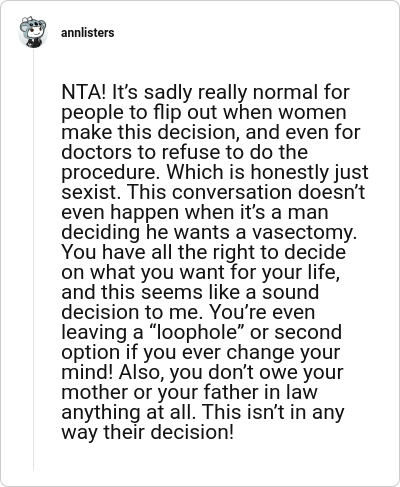400x487 pixels.
Task: Click 'Also,' after the word 'mind!'
Action: pos(141,372)
